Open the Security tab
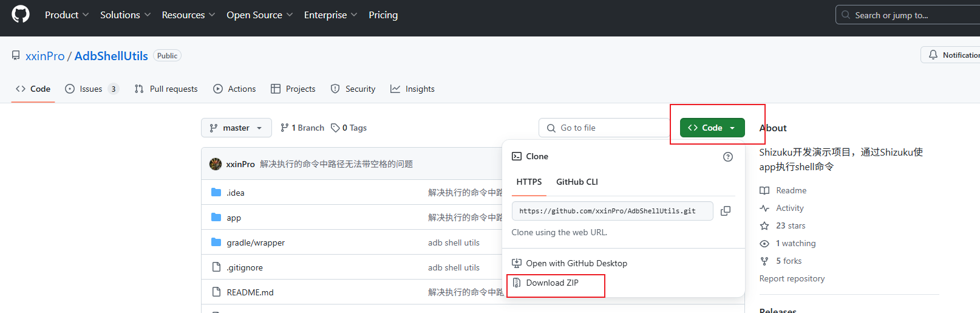980x313 pixels. (x=353, y=89)
